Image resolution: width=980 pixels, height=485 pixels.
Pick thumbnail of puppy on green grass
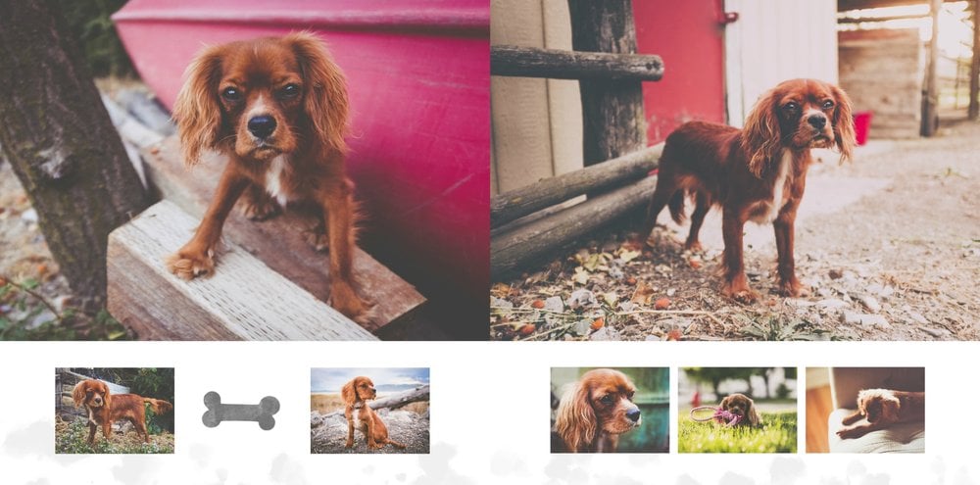(x=738, y=410)
